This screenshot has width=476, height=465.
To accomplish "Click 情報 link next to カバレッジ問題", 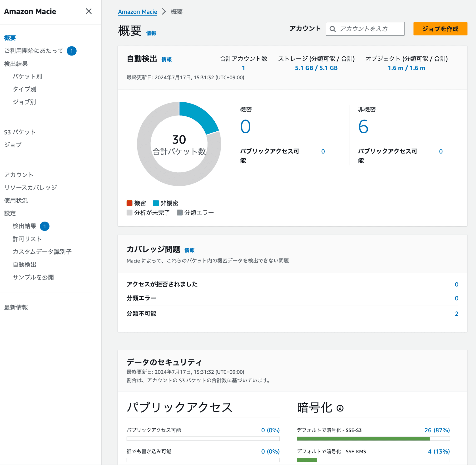I will (x=189, y=250).
